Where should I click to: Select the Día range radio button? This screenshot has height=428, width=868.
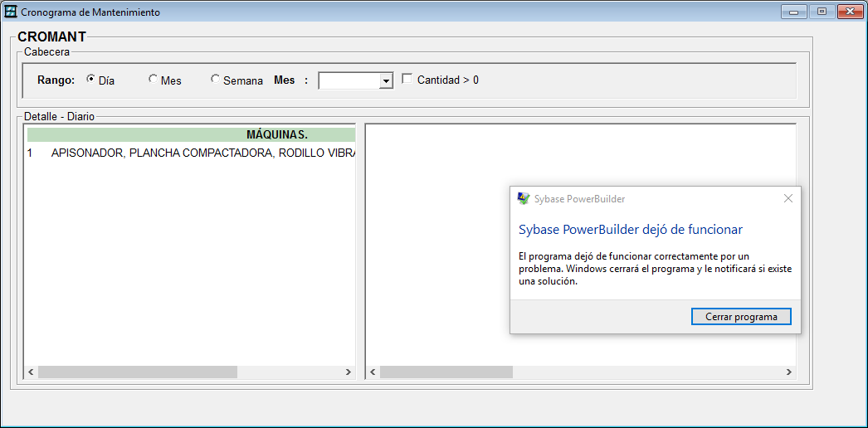pyautogui.click(x=90, y=79)
